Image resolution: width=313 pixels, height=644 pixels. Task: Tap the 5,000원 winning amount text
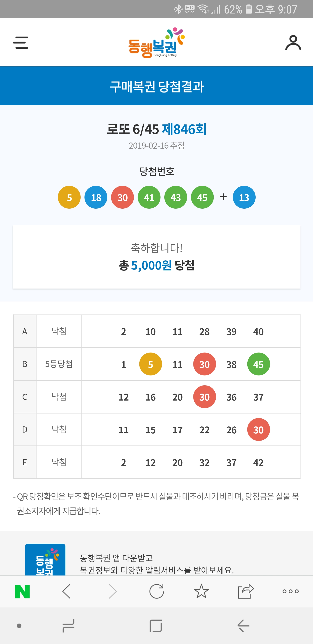pyautogui.click(x=151, y=265)
